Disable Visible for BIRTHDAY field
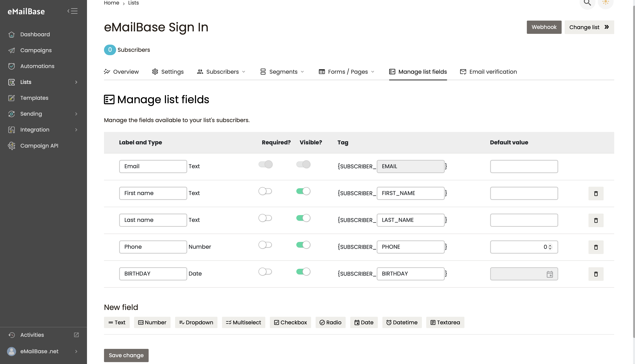The height and width of the screenshot is (364, 635). click(x=303, y=272)
